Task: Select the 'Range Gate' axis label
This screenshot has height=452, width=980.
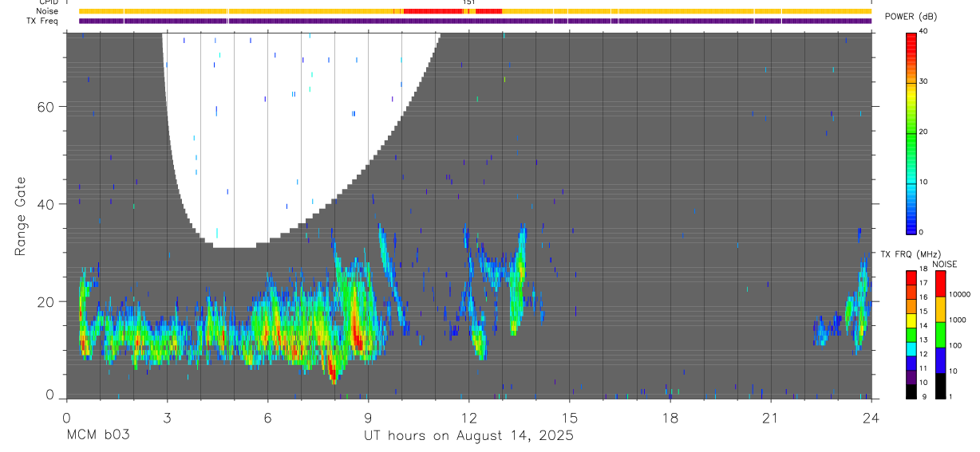Action: [22, 218]
